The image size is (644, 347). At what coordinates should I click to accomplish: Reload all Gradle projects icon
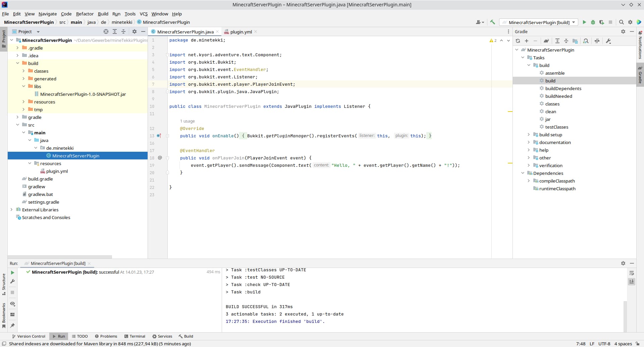click(x=518, y=41)
